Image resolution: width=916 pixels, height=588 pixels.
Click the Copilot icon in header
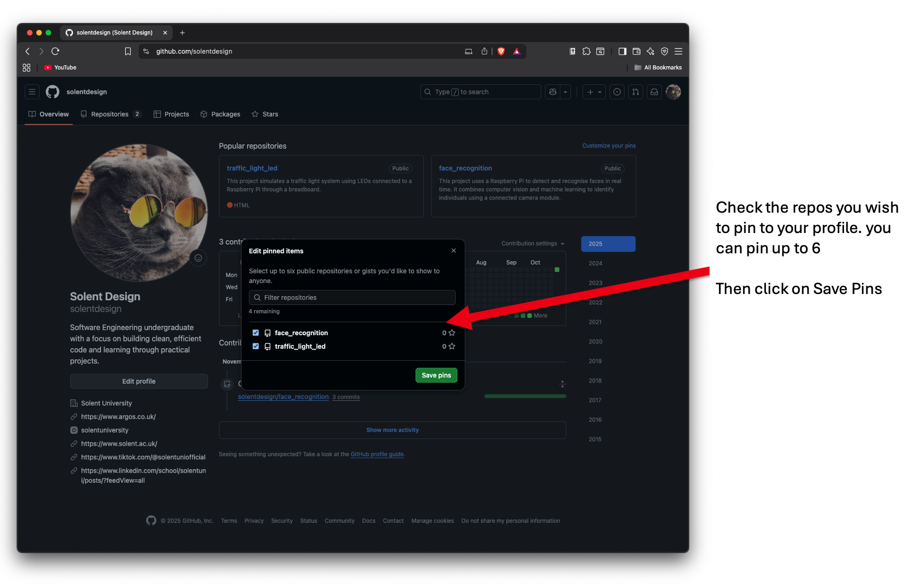pos(553,92)
